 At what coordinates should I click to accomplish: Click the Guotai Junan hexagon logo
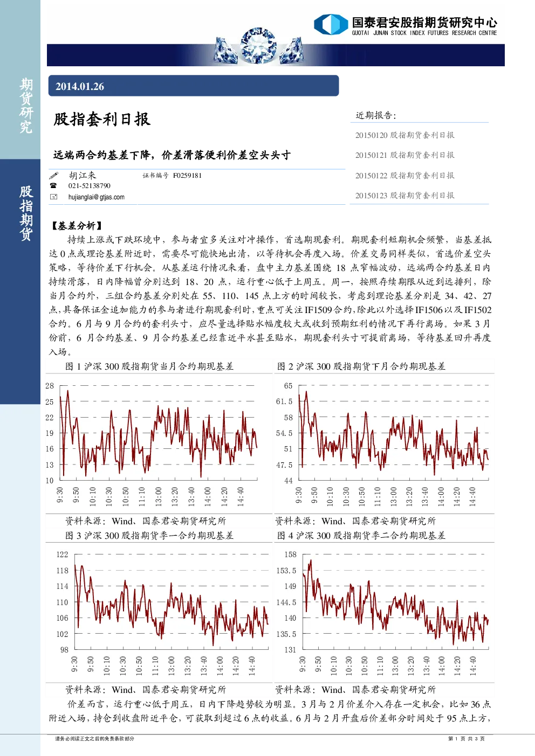331,24
